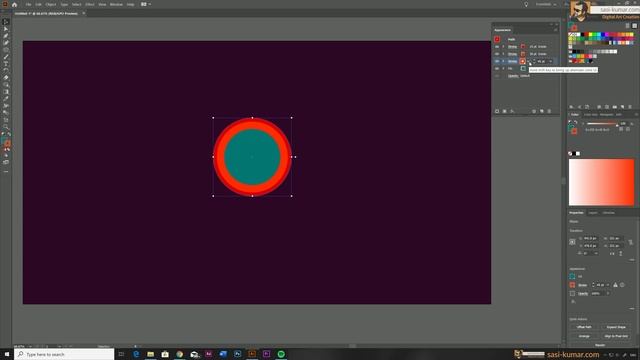The image size is (640, 360).
Task: Open the View menu
Action: click(102, 4)
